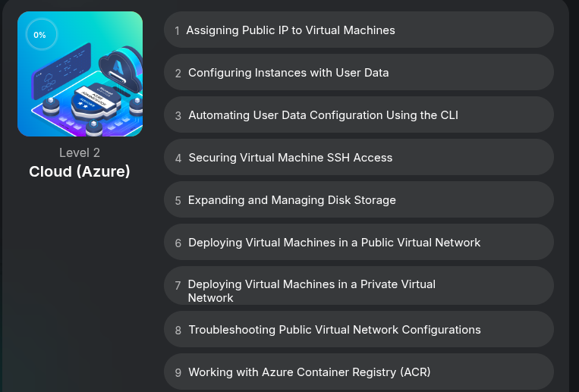This screenshot has width=579, height=392.
Task: Click the number 1 badge in the lesson list
Action: (177, 31)
